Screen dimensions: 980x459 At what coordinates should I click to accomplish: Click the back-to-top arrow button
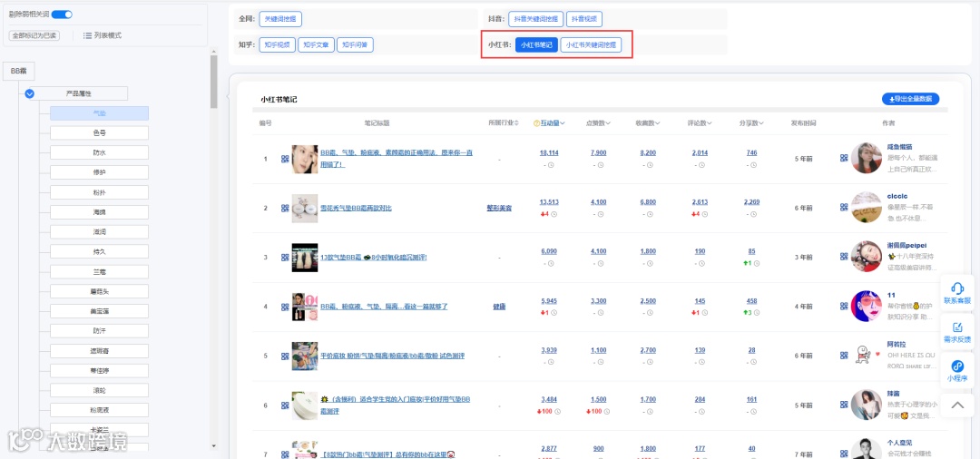pos(957,405)
